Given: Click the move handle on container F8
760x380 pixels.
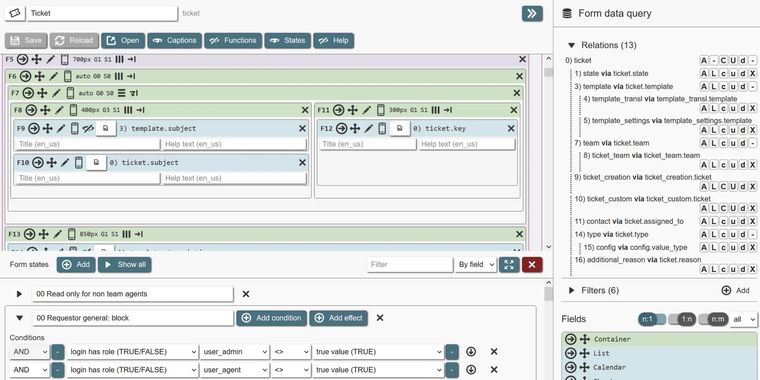Looking at the screenshot, I should click(45, 110).
